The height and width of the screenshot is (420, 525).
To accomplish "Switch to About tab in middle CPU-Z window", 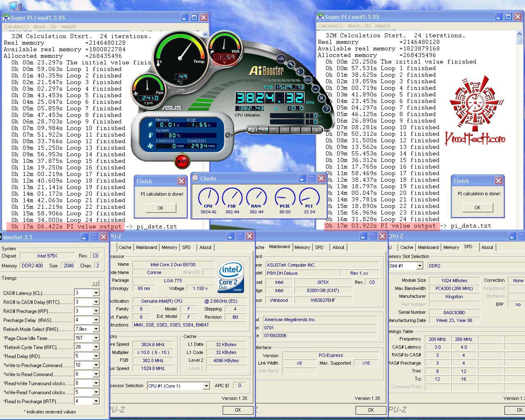I will (338, 247).
